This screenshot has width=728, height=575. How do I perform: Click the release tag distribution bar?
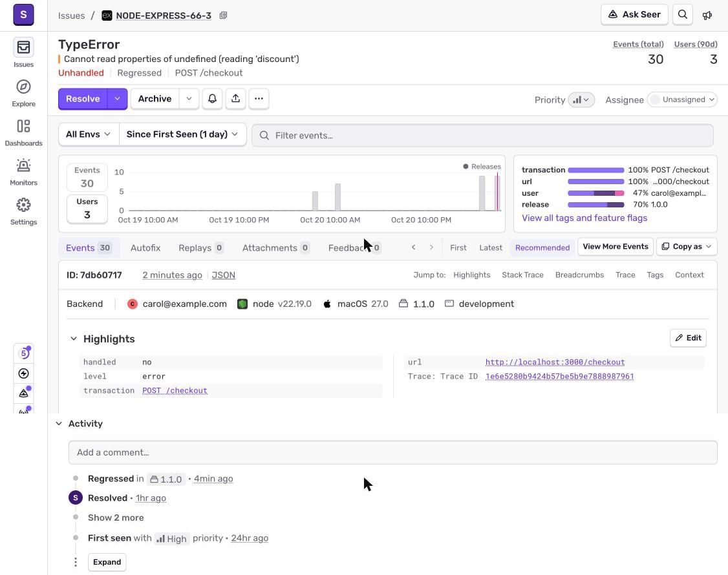(x=595, y=205)
